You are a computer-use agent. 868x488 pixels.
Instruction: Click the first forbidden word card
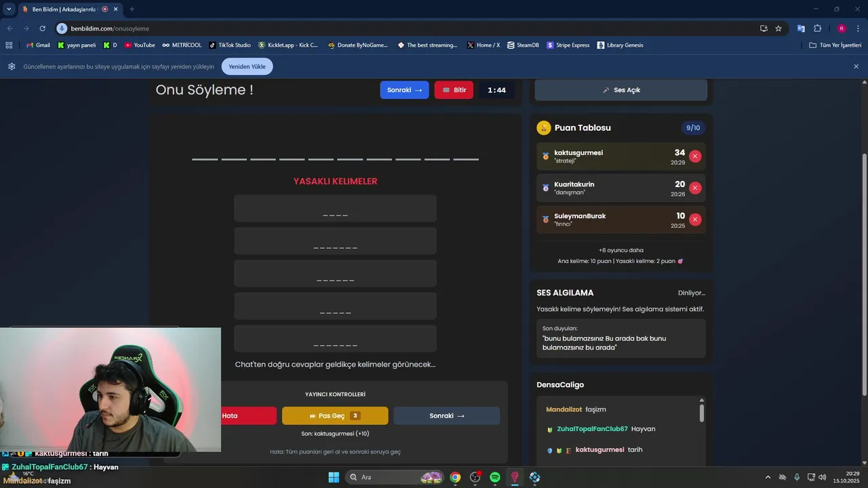335,208
